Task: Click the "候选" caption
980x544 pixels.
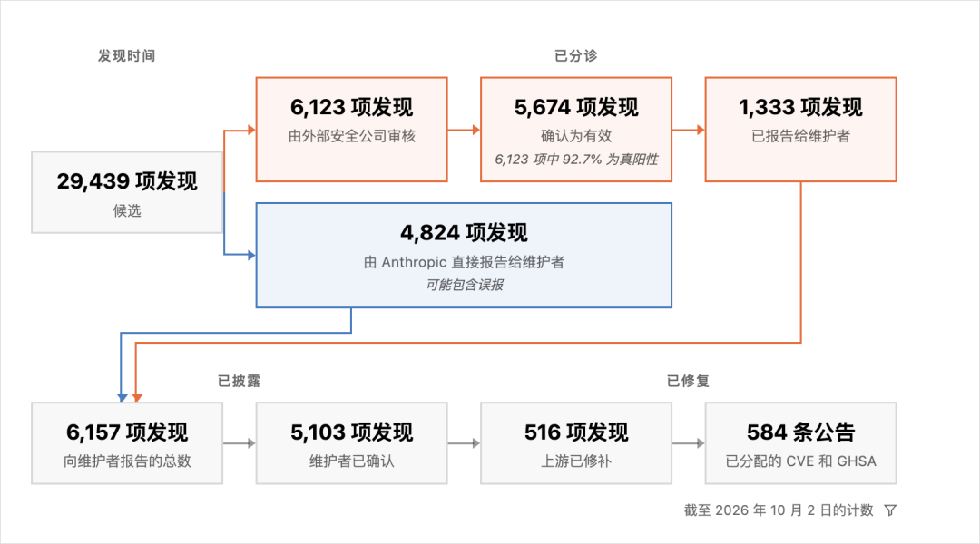Action: [127, 211]
